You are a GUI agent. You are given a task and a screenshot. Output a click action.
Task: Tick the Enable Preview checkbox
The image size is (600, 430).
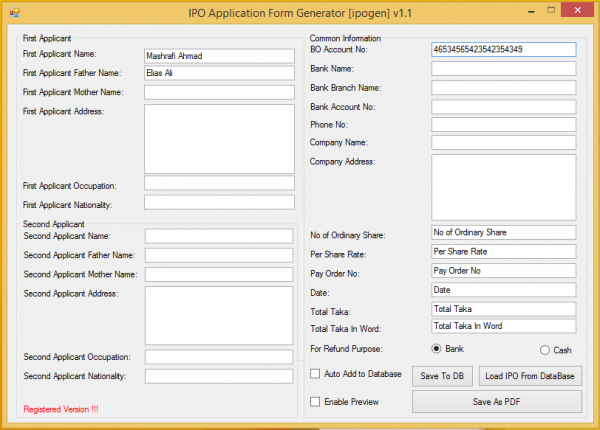click(x=316, y=401)
